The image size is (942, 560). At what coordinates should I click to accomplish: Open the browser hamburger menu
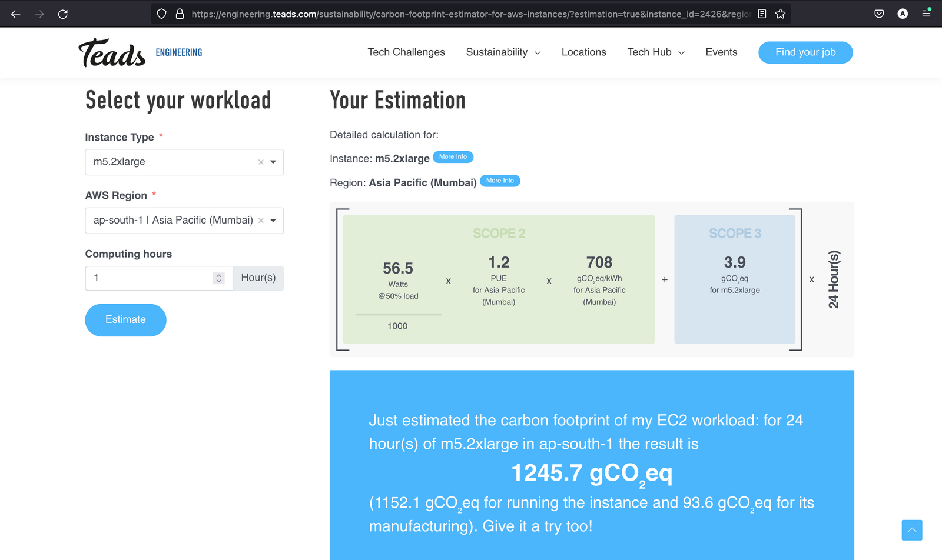(x=926, y=14)
